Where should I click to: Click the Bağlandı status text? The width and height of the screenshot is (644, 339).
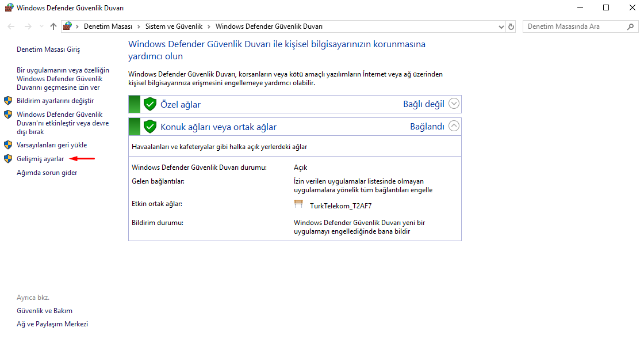(427, 126)
